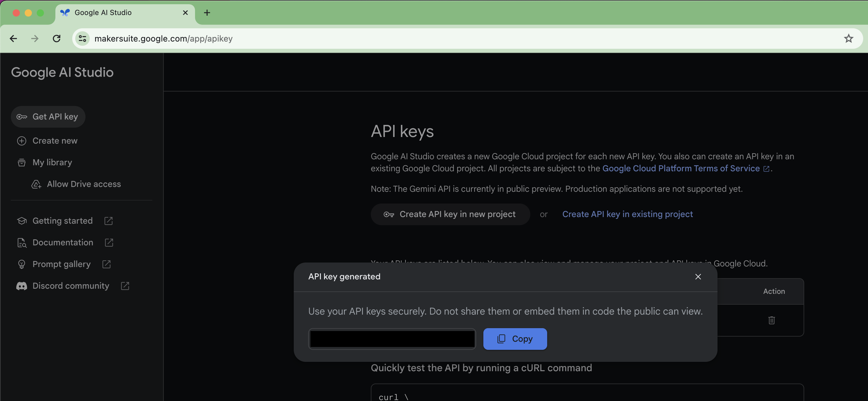This screenshot has height=401, width=868.
Task: Click the Copy button for API key
Action: [x=515, y=339]
